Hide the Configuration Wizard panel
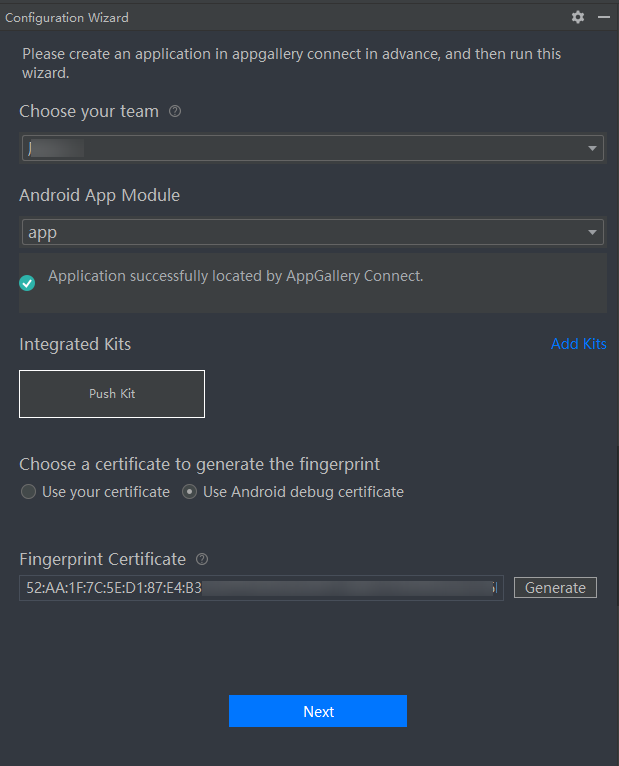The height and width of the screenshot is (766, 619). click(603, 17)
